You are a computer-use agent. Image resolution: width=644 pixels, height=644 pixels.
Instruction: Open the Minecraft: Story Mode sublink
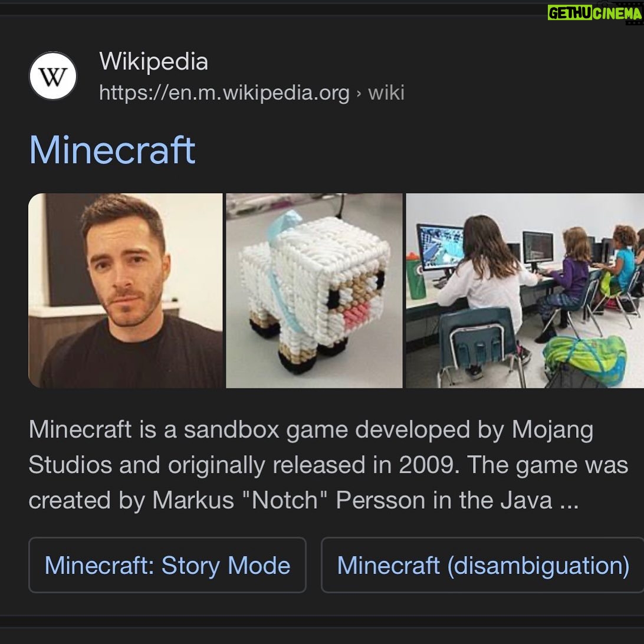tap(167, 565)
